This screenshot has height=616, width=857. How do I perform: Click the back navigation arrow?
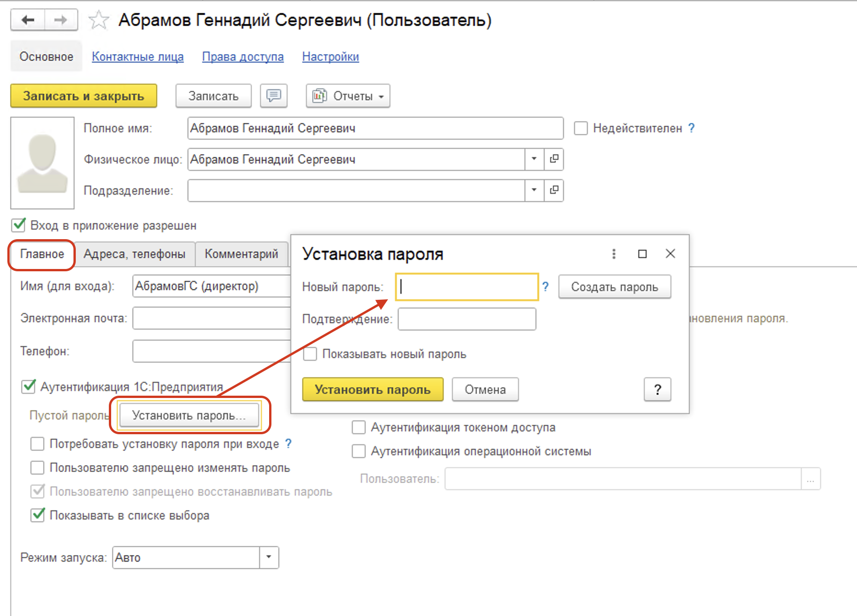tap(26, 20)
